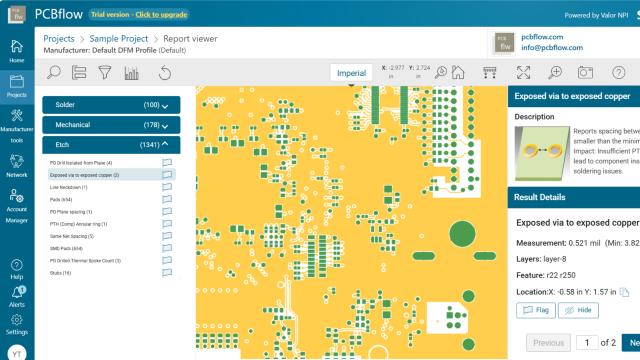Reset viewer to home view
The image size is (640, 360).
point(458,73)
